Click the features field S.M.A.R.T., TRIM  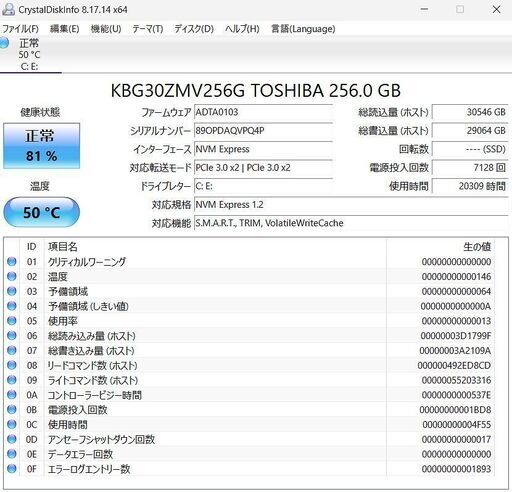tap(351, 223)
